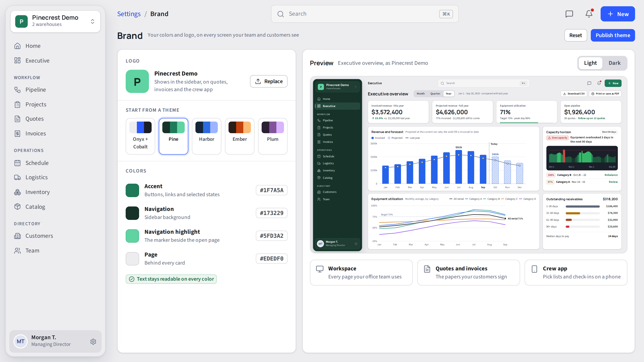Expand the Pinecrest Demo workspace switcher

pyautogui.click(x=55, y=21)
